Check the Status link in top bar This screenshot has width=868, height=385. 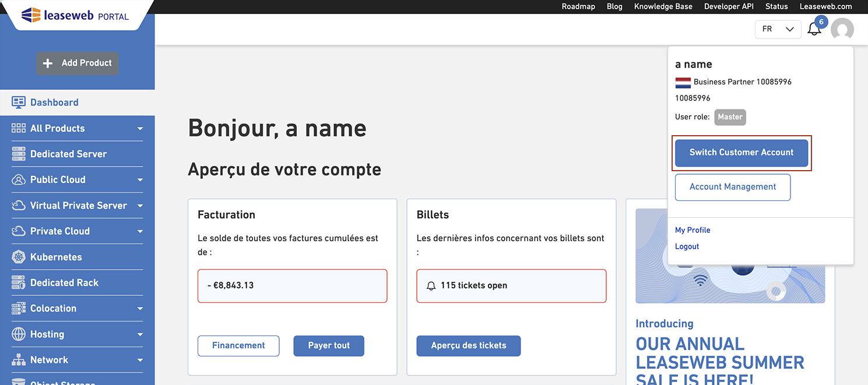[776, 6]
